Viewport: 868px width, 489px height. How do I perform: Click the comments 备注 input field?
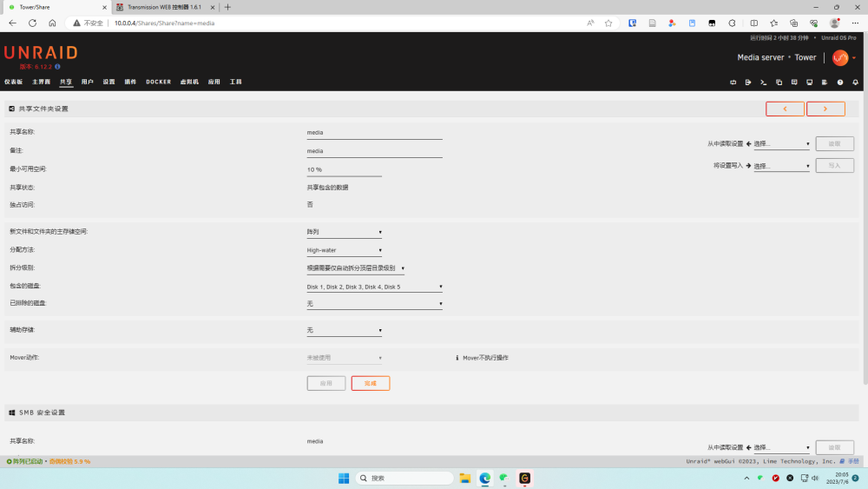375,151
